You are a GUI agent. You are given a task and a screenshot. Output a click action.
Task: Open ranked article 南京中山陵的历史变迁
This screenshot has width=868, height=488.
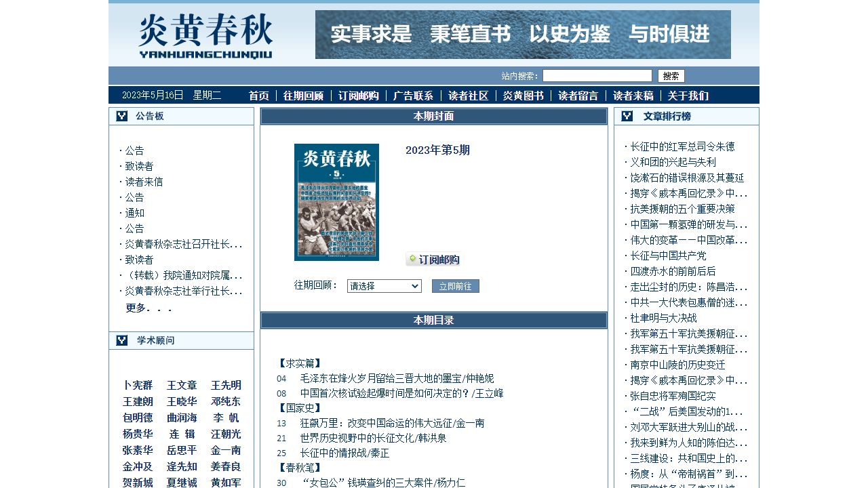(677, 365)
